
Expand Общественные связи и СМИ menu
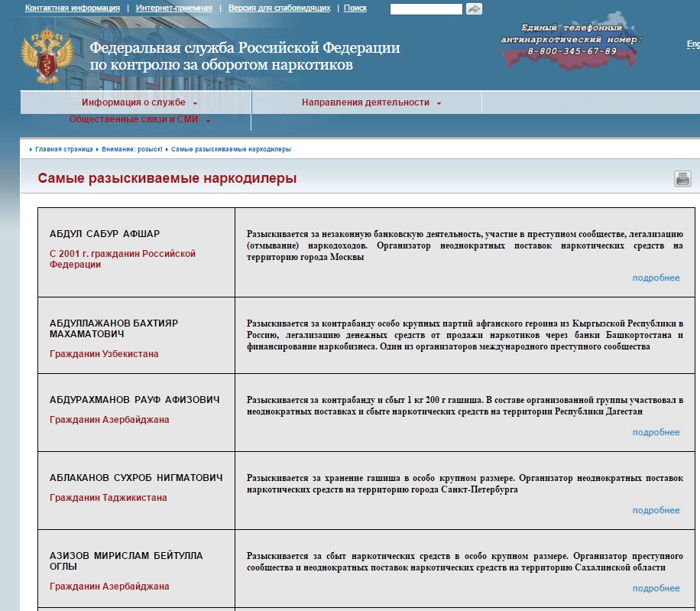click(139, 119)
